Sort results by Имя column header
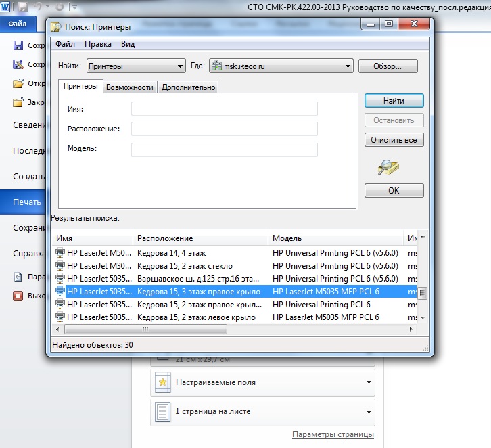 [93, 238]
